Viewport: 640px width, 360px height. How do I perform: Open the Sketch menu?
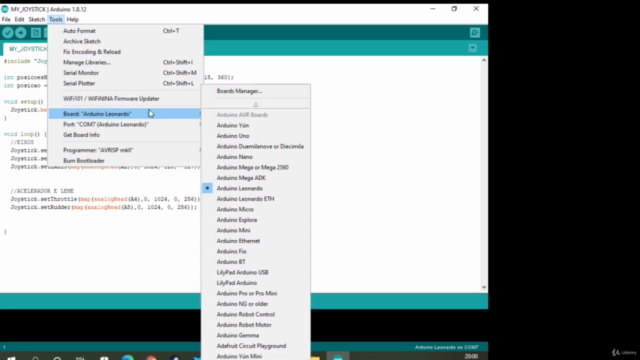[x=36, y=19]
